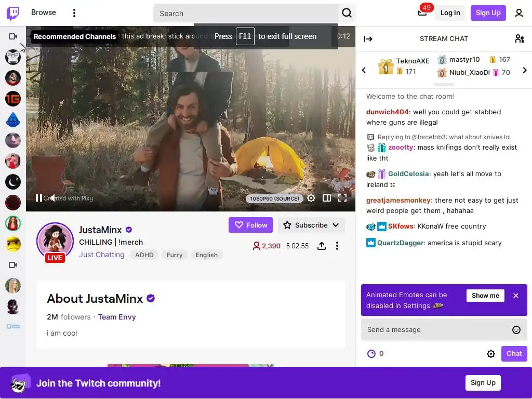
Task: Expand the Subscribe dropdown chevron
Action: (336, 225)
